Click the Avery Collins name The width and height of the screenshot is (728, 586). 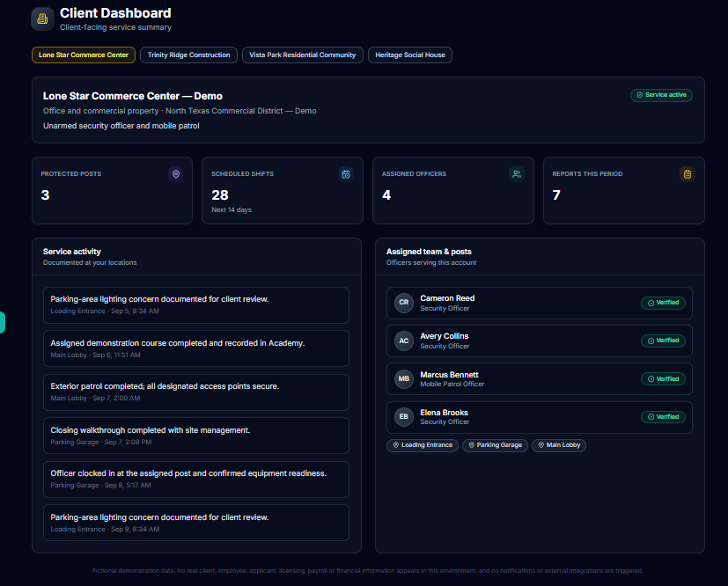445,336
